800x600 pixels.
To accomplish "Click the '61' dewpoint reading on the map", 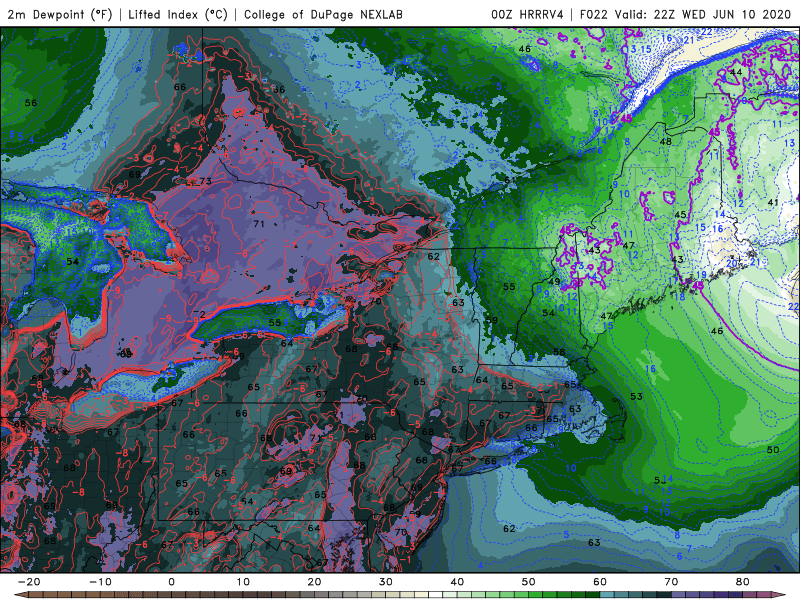I will (510, 180).
